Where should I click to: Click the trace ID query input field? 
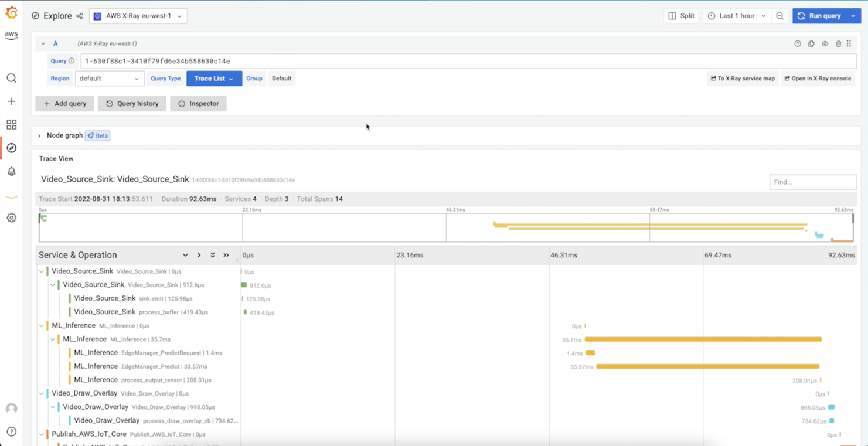pyautogui.click(x=468, y=61)
